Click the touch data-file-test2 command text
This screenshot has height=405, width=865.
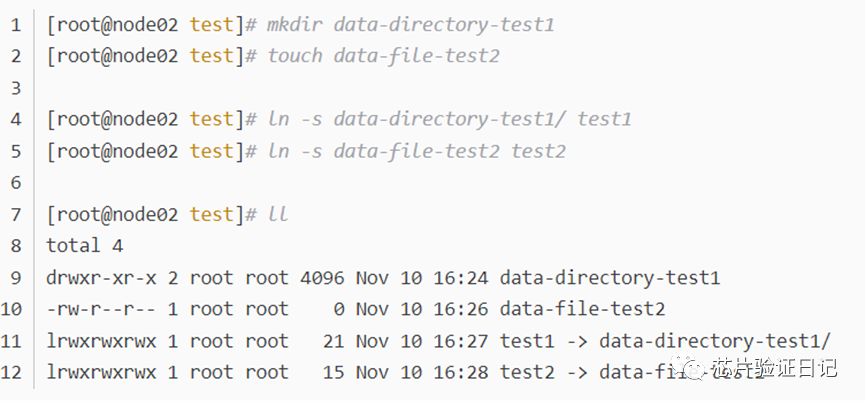tap(383, 56)
